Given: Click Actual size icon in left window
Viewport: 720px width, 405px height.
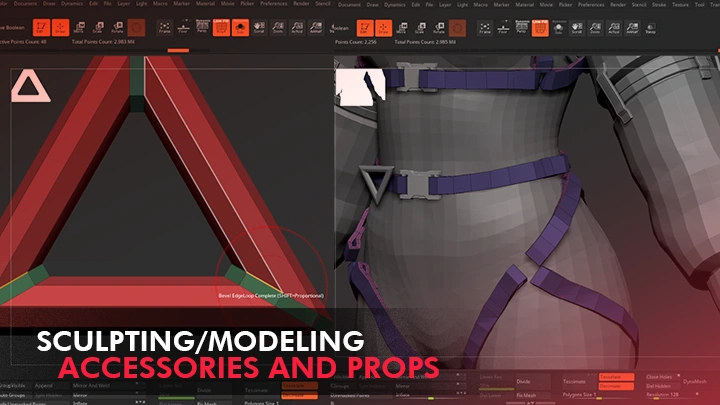Looking at the screenshot, I should pyautogui.click(x=297, y=28).
